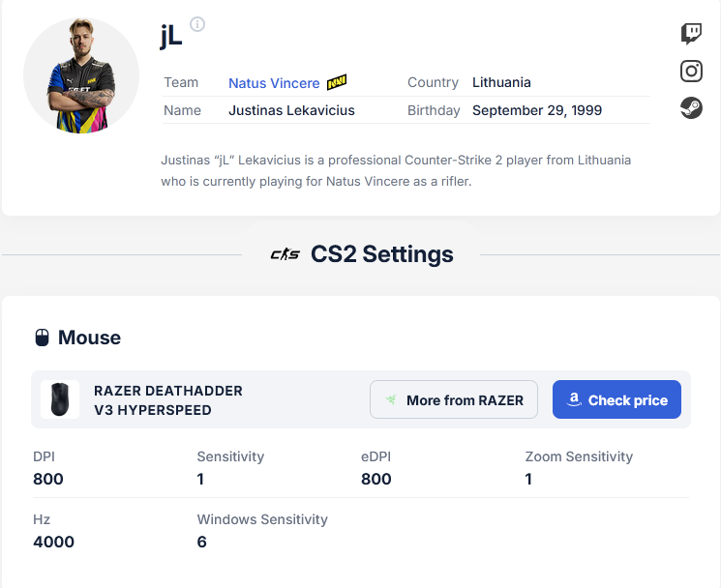Screen dimensions: 721x588
Task: Click the DPI value 800
Action: [48, 479]
